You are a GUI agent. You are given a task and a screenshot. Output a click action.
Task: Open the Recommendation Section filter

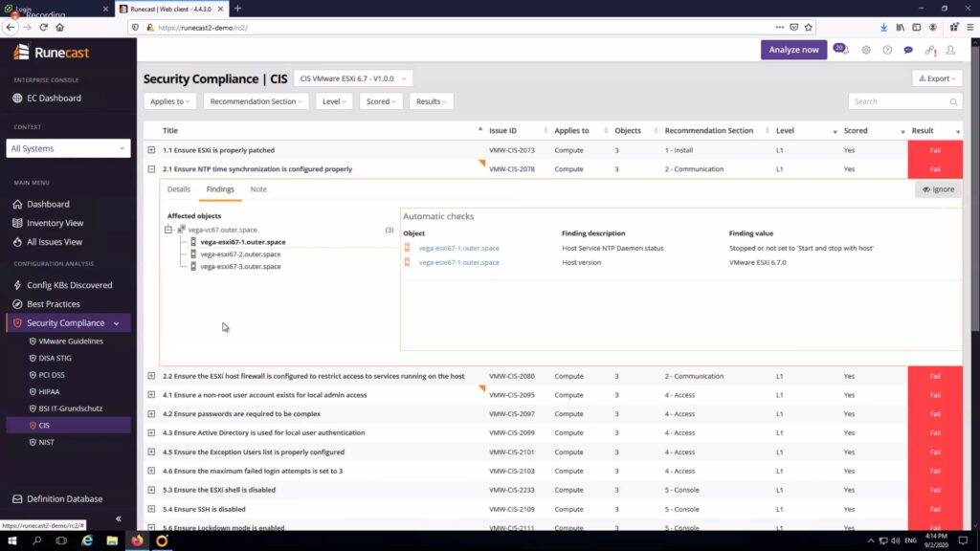(x=256, y=101)
